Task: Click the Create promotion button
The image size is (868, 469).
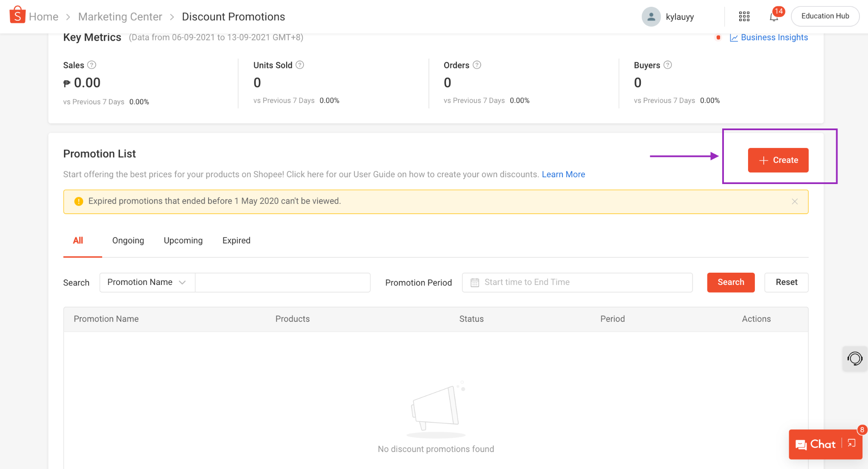Action: coord(778,160)
